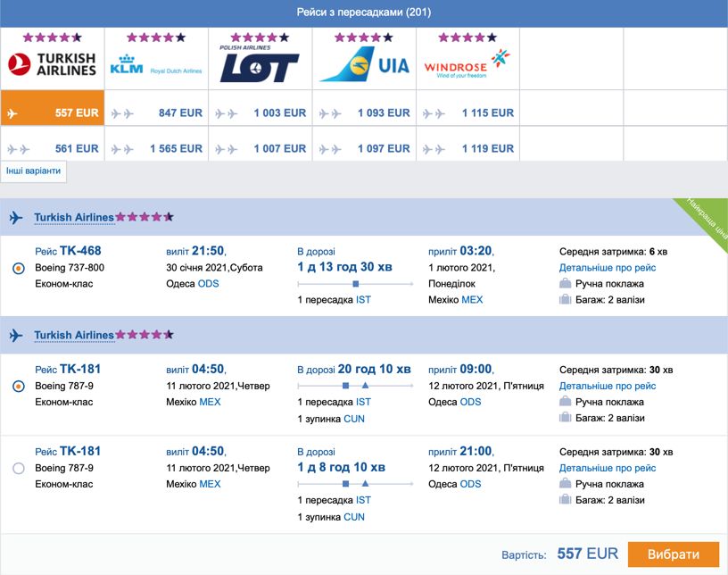
Task: Click the LOT Polish Airlines logo
Action: click(260, 63)
